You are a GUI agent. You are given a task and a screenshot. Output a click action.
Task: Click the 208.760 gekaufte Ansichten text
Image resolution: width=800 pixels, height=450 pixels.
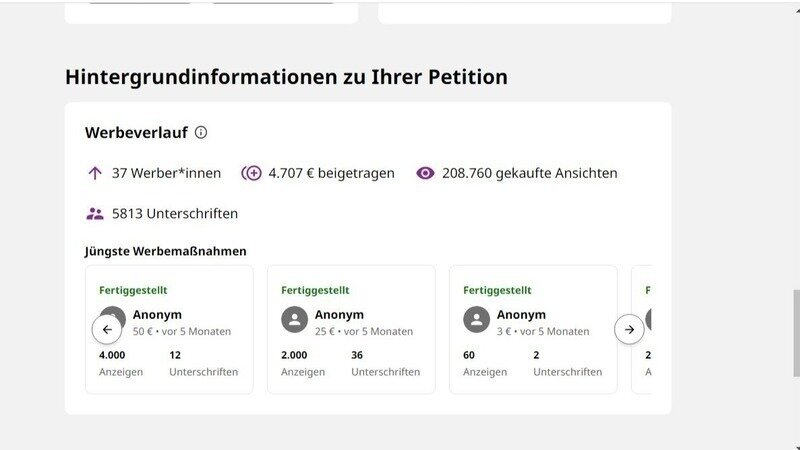(x=529, y=173)
